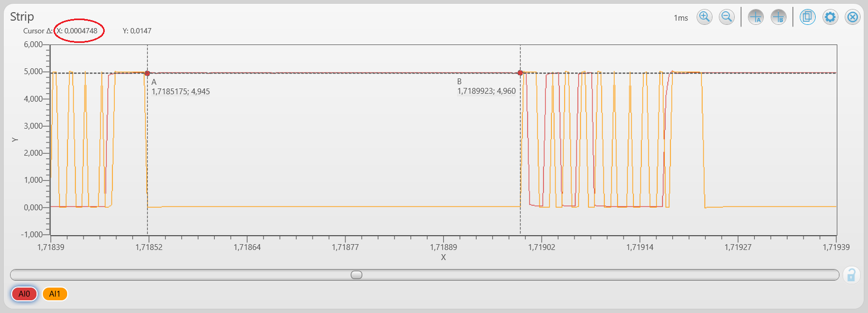The width and height of the screenshot is (868, 313).
Task: Toggle cursor B button in toolbar
Action: 779,17
